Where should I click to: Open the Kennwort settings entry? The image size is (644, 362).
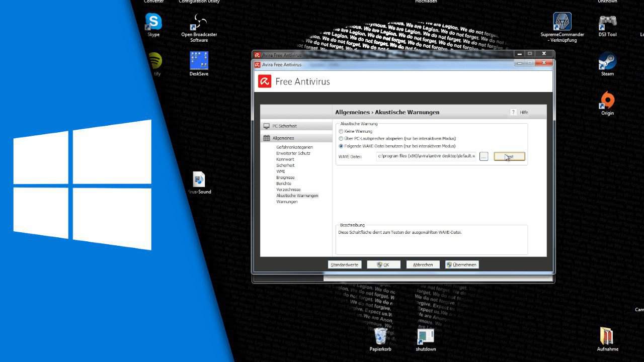click(285, 159)
